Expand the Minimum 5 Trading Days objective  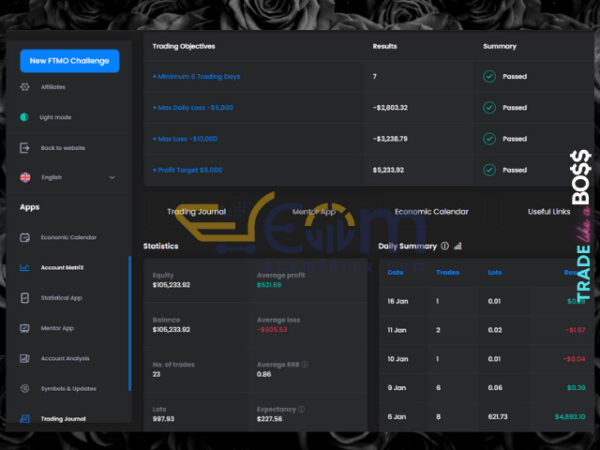pyautogui.click(x=196, y=76)
